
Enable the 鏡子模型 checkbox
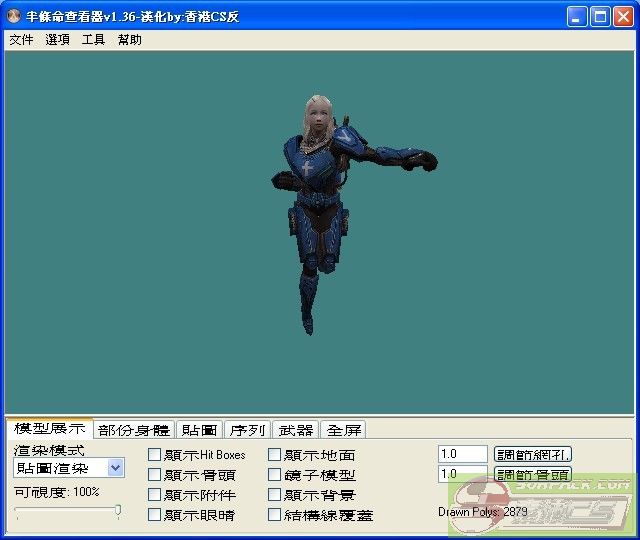275,475
